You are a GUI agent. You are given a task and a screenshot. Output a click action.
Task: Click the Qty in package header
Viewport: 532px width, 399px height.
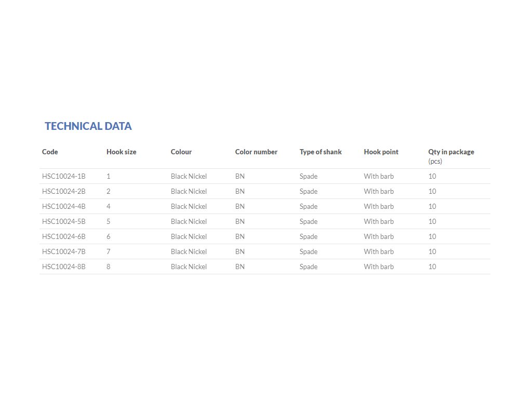pos(451,152)
